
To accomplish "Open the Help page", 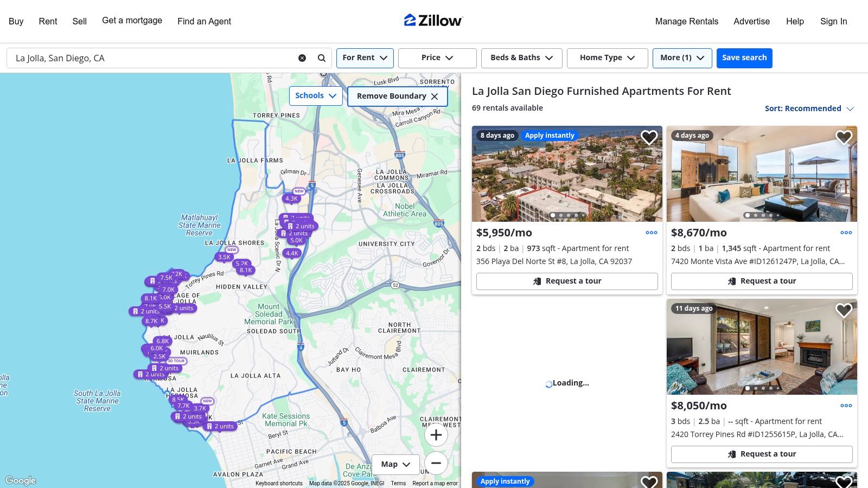I will [795, 21].
